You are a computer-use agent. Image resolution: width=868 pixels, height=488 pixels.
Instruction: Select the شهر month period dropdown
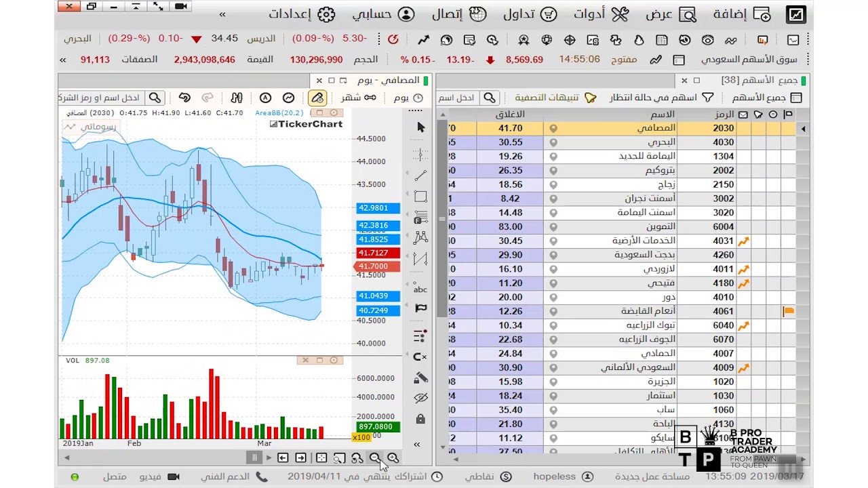(359, 98)
